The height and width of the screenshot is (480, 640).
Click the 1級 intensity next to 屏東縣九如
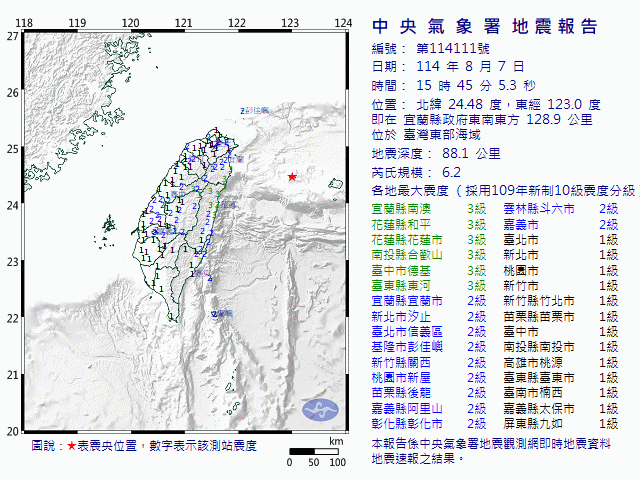[609, 424]
